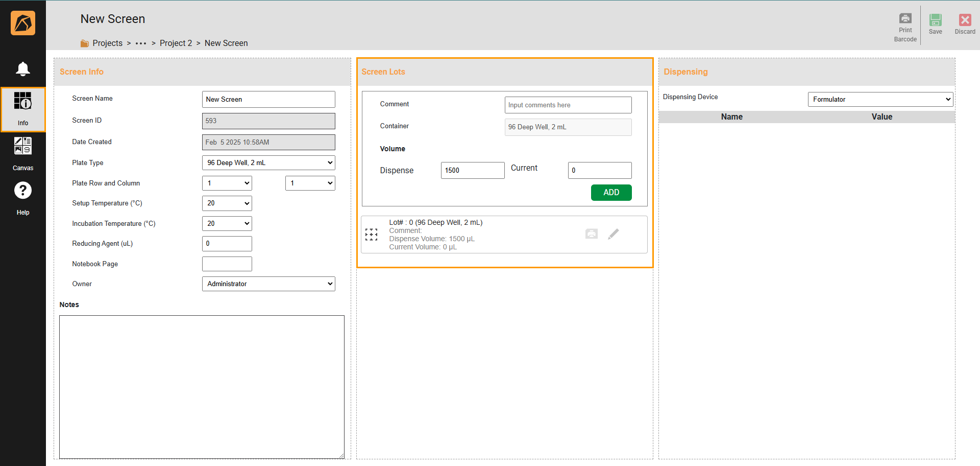The image size is (980, 466).
Task: Open the Plate Type dropdown
Action: (268, 162)
